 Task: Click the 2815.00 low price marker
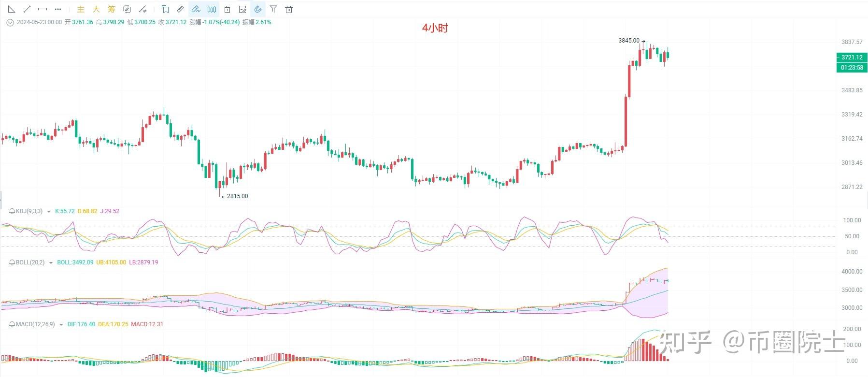pyautogui.click(x=237, y=196)
